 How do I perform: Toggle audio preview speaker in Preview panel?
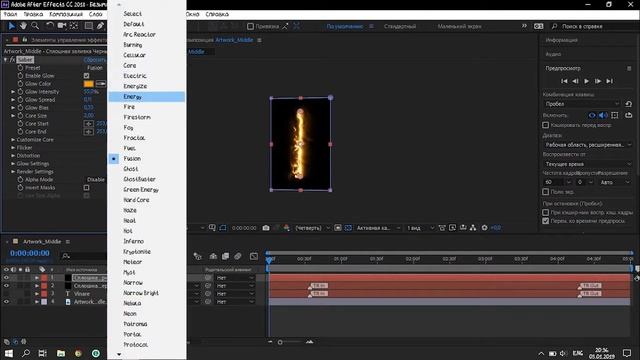pos(603,116)
